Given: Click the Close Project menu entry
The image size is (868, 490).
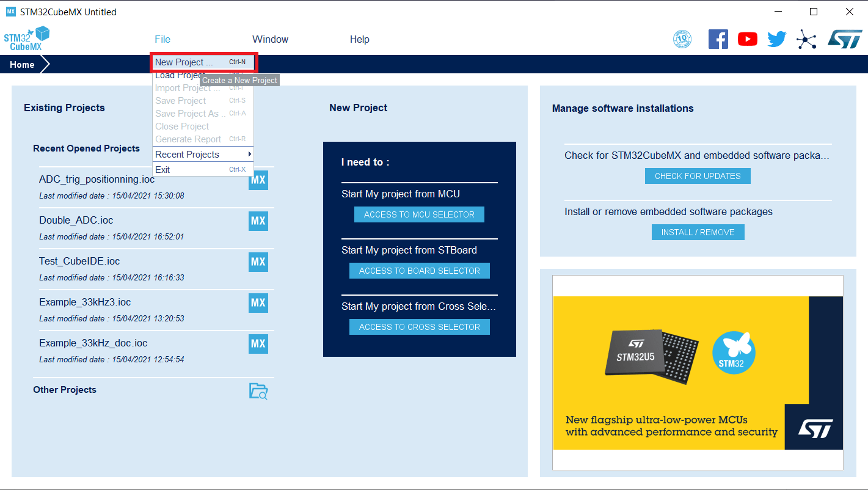Looking at the screenshot, I should tap(203, 126).
